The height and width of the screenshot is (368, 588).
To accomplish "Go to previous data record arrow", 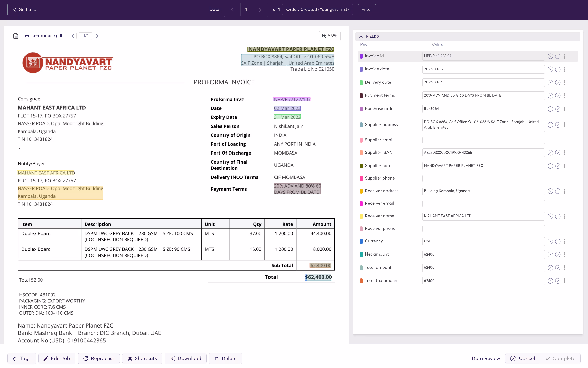I will click(232, 10).
